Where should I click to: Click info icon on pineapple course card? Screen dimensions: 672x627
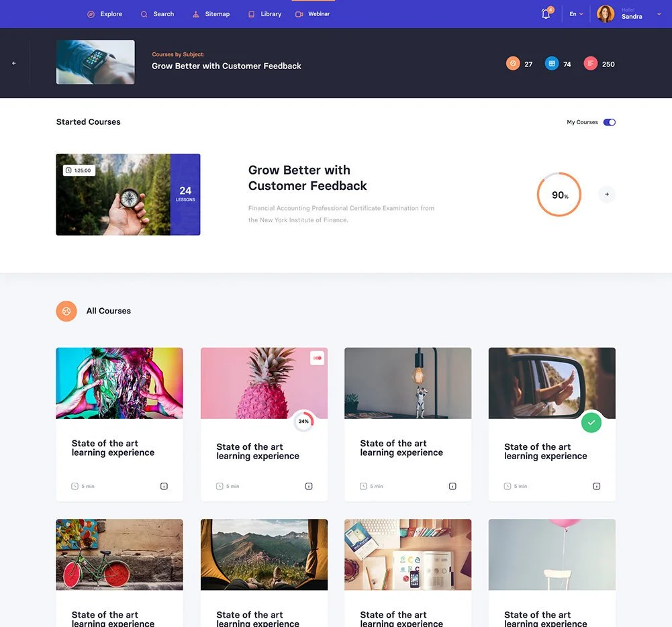[x=309, y=486]
